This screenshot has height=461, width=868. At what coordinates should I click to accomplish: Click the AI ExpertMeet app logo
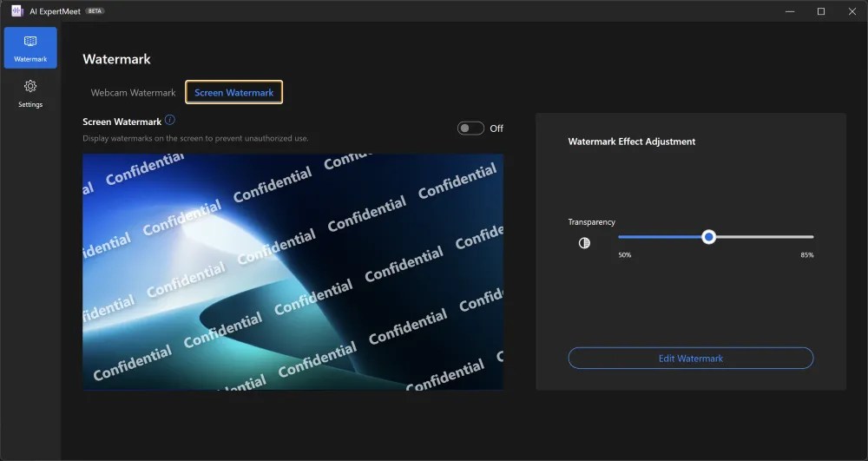point(17,11)
